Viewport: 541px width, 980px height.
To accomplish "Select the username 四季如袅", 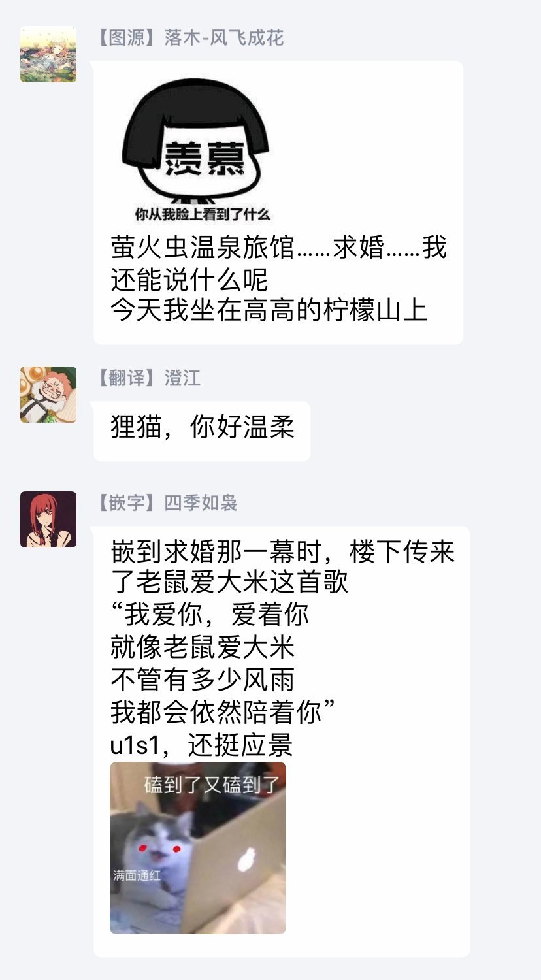I will (201, 503).
